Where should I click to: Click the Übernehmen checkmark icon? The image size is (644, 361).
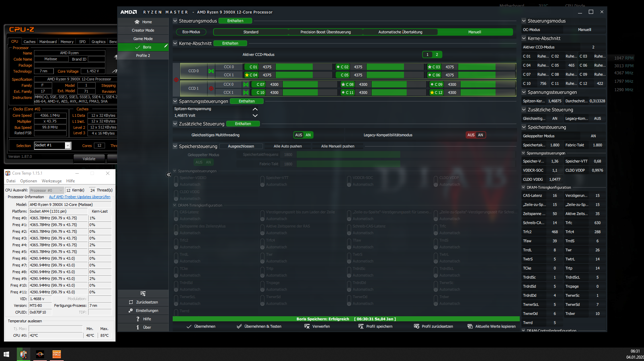189,326
